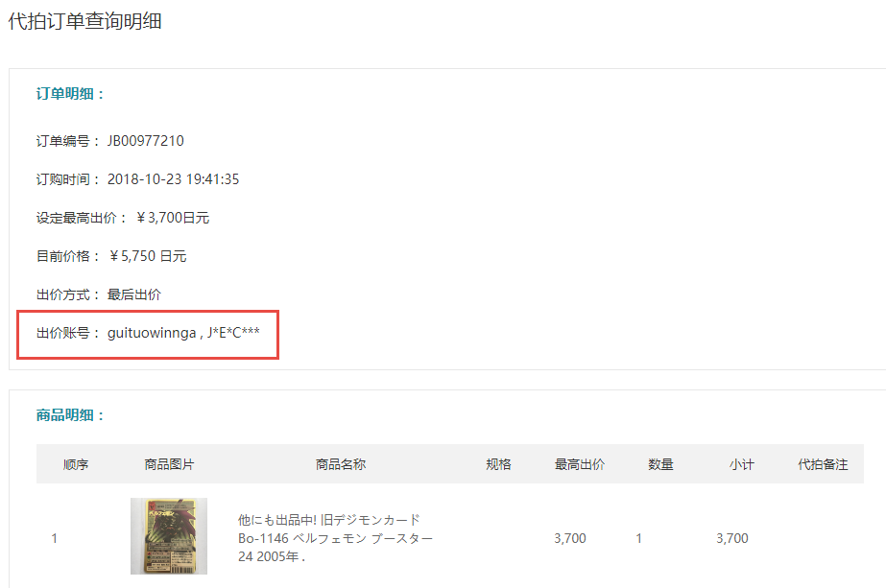Click the 规格 column header
The width and height of the screenshot is (886, 588).
tap(498, 464)
